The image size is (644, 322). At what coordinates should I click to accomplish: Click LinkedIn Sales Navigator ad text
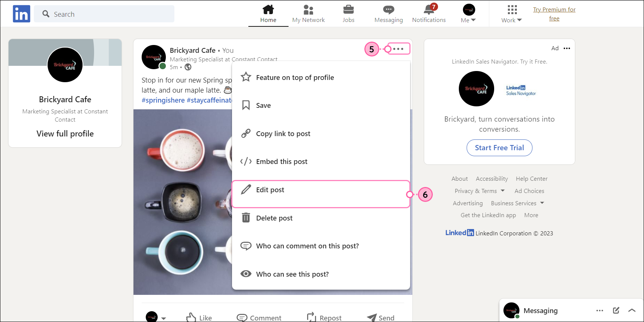(x=499, y=61)
